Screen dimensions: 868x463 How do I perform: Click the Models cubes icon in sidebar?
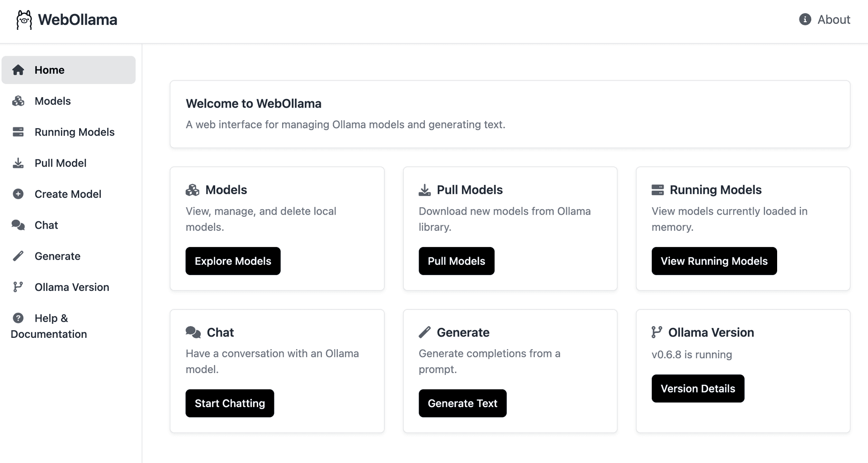[x=18, y=101]
